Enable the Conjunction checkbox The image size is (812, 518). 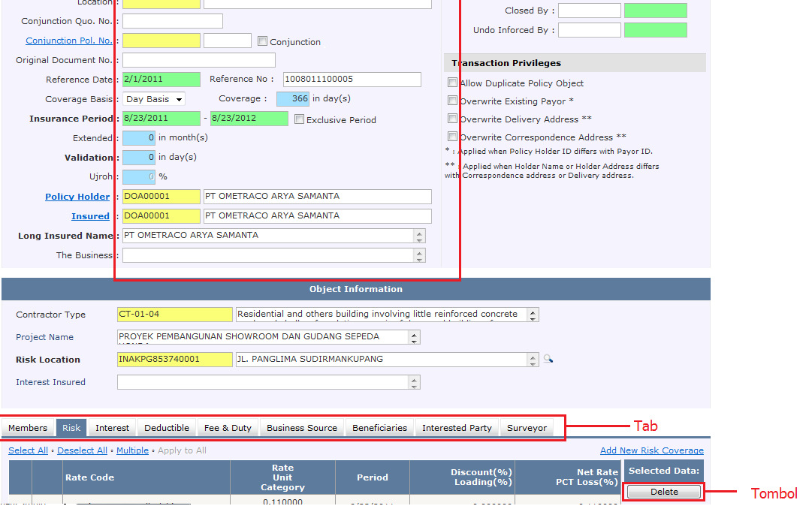pos(262,41)
